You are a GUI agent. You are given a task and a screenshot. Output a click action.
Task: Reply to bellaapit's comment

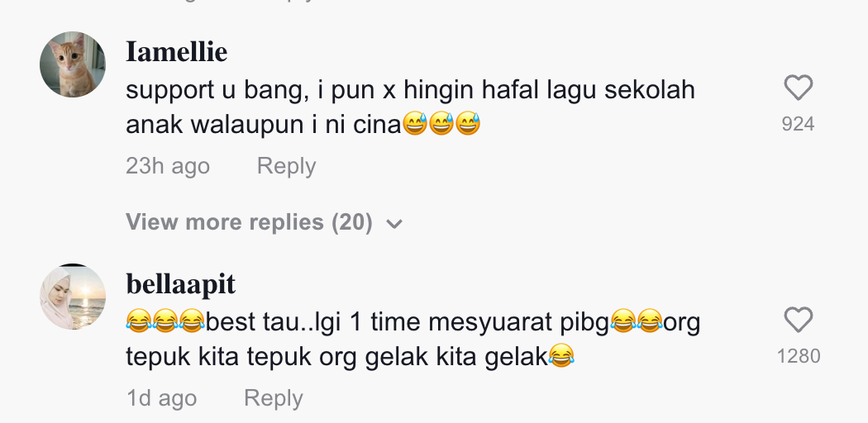273,398
